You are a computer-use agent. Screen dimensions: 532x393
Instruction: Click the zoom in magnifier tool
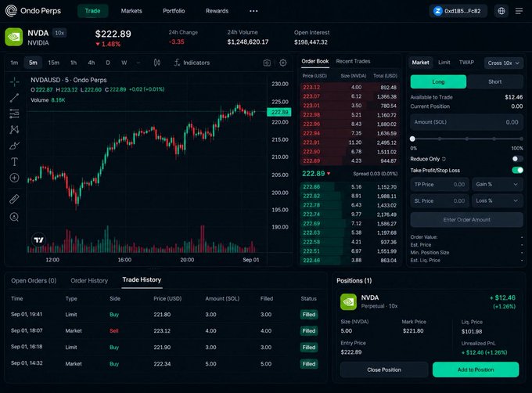click(14, 217)
